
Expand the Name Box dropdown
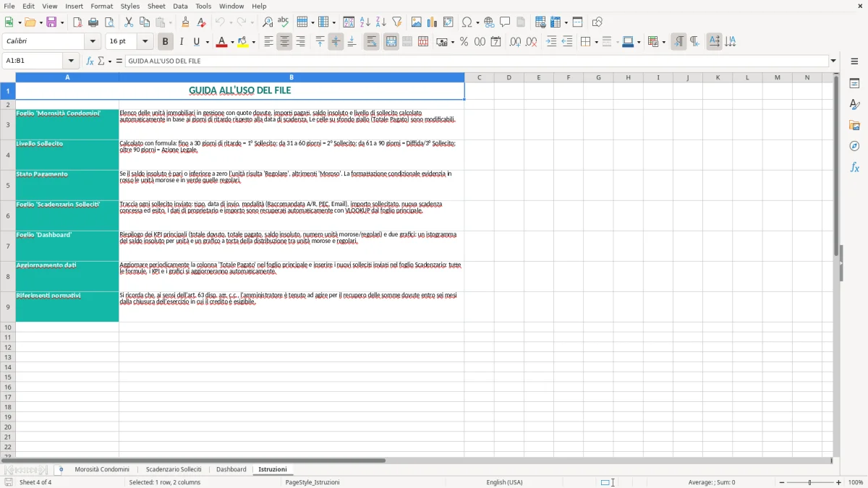71,61
